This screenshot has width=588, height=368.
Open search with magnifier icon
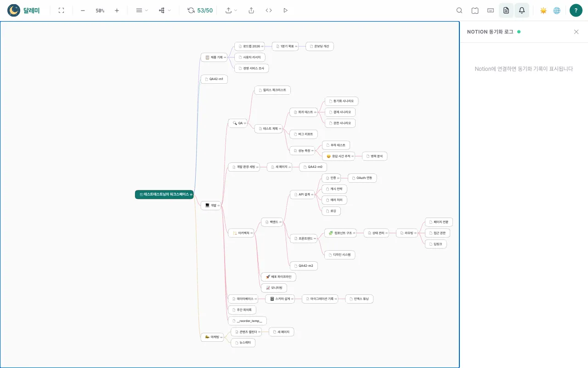[459, 10]
